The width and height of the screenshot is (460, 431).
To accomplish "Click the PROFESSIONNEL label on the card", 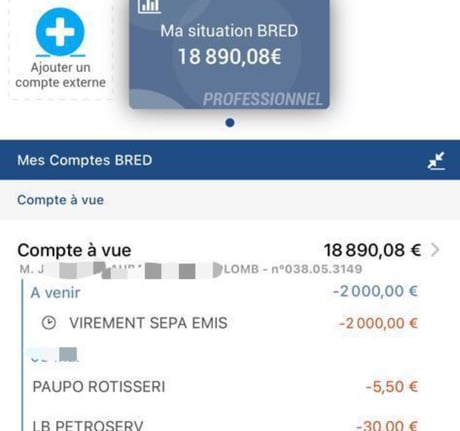I will pyautogui.click(x=263, y=99).
